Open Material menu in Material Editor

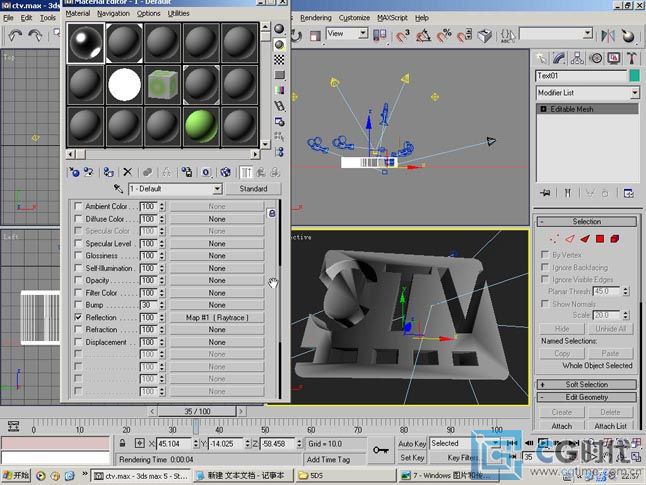point(78,14)
